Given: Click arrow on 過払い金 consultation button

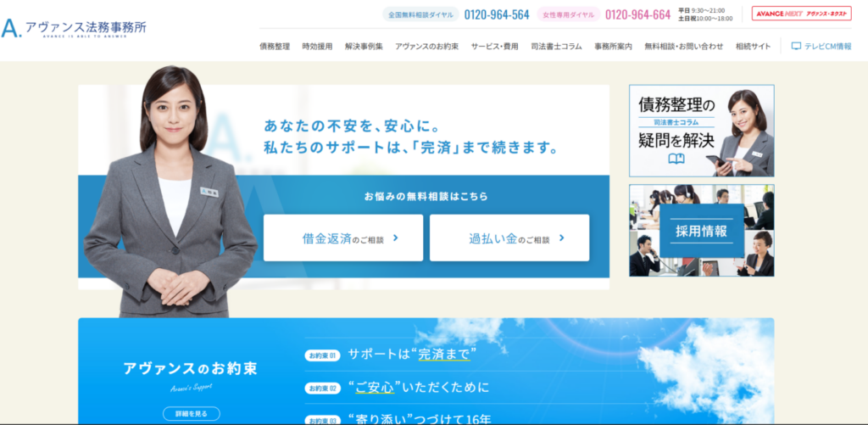Looking at the screenshot, I should click(x=562, y=238).
